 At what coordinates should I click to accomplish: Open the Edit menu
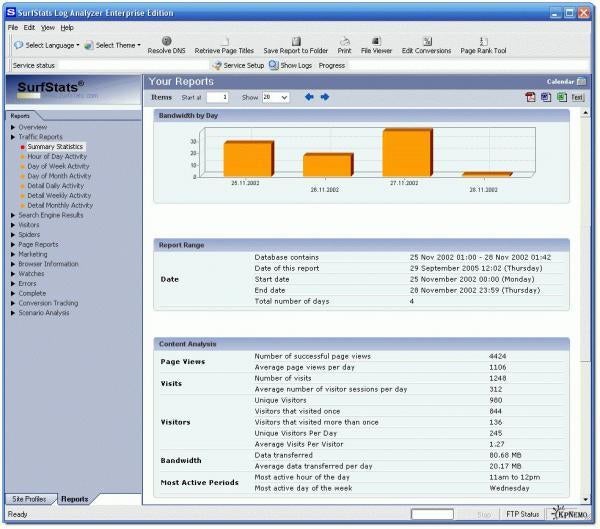point(29,28)
